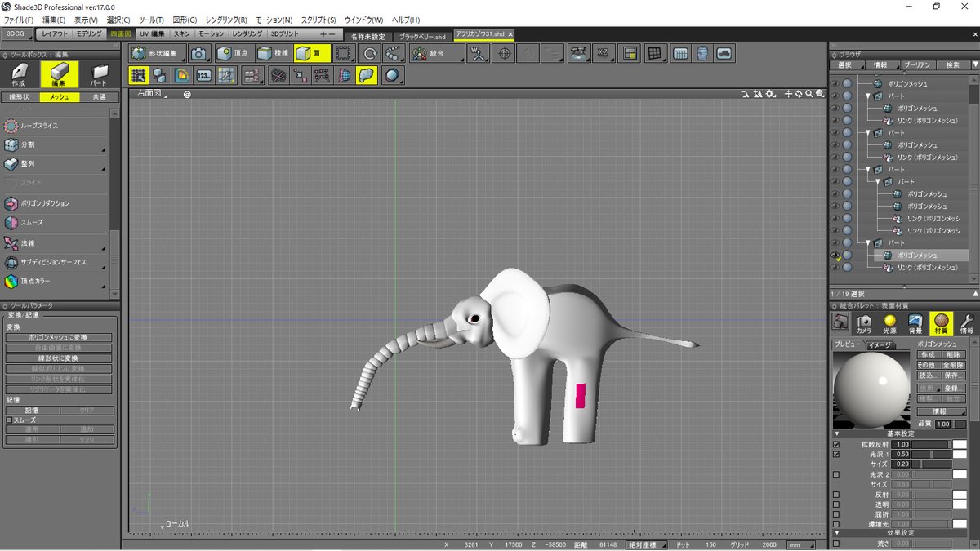This screenshot has height=551, width=980.
Task: Switch to the イメージ tab in material panel
Action: (x=880, y=345)
